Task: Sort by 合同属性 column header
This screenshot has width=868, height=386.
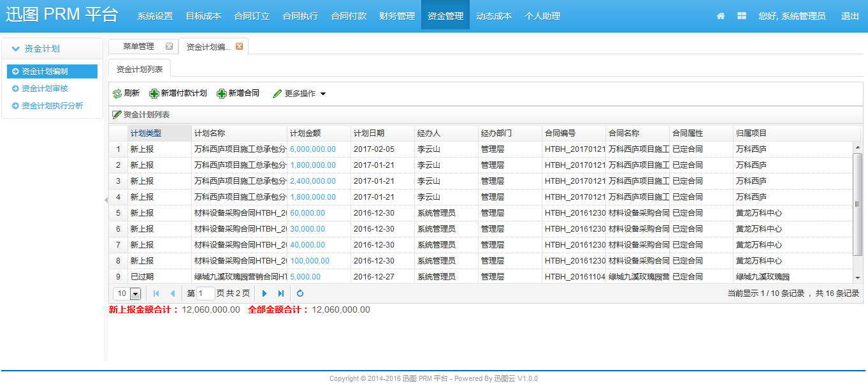Action: (701, 133)
